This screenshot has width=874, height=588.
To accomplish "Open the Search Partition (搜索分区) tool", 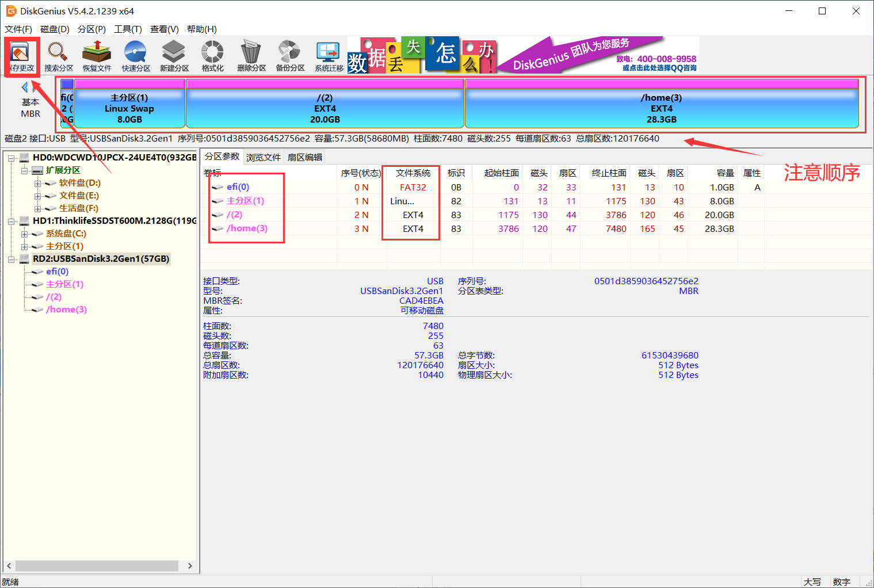I will pos(59,56).
